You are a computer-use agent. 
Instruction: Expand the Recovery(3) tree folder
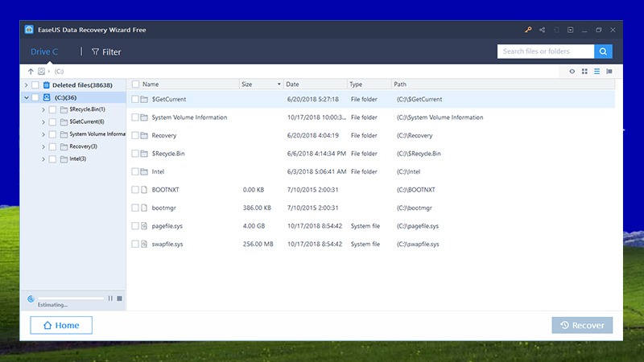coord(43,146)
